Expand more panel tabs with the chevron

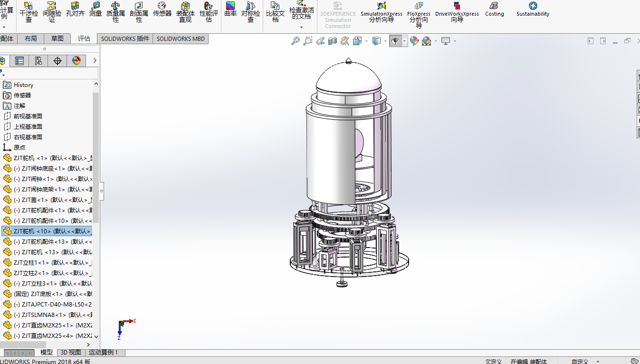point(95,61)
